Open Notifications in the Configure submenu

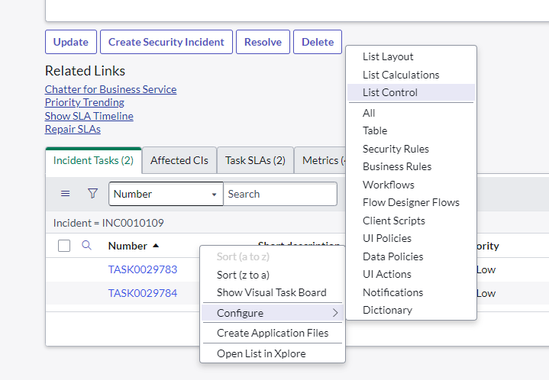coord(392,292)
